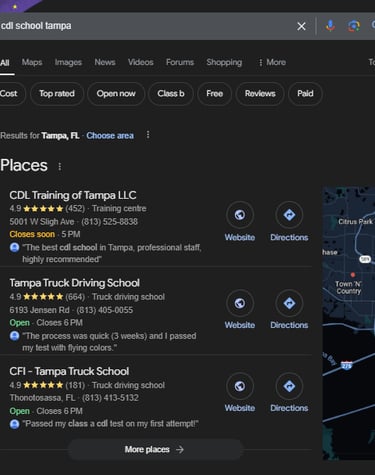Open the three-dot menu beside Places heading
Viewport: 375px width, 475px height.
coord(60,166)
